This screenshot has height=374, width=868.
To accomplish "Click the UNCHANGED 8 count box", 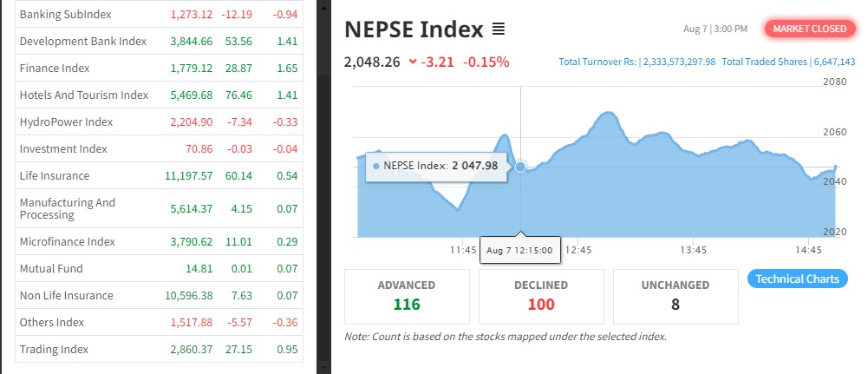I will tap(675, 295).
